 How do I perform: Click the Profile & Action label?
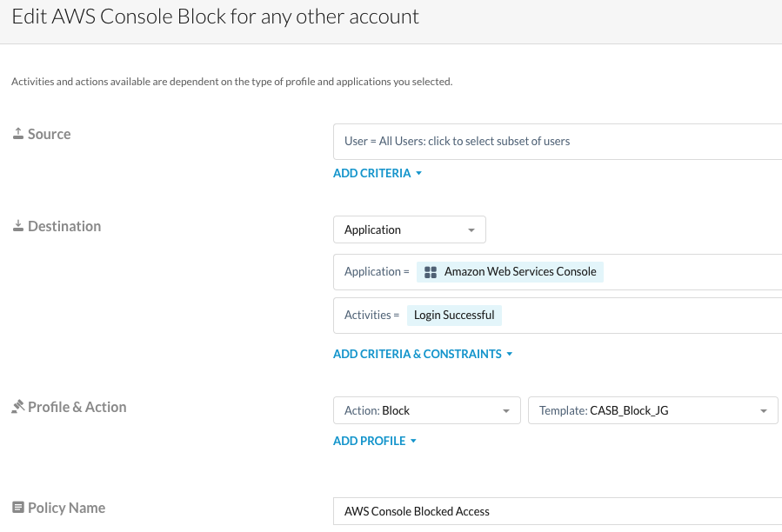pyautogui.click(x=77, y=407)
